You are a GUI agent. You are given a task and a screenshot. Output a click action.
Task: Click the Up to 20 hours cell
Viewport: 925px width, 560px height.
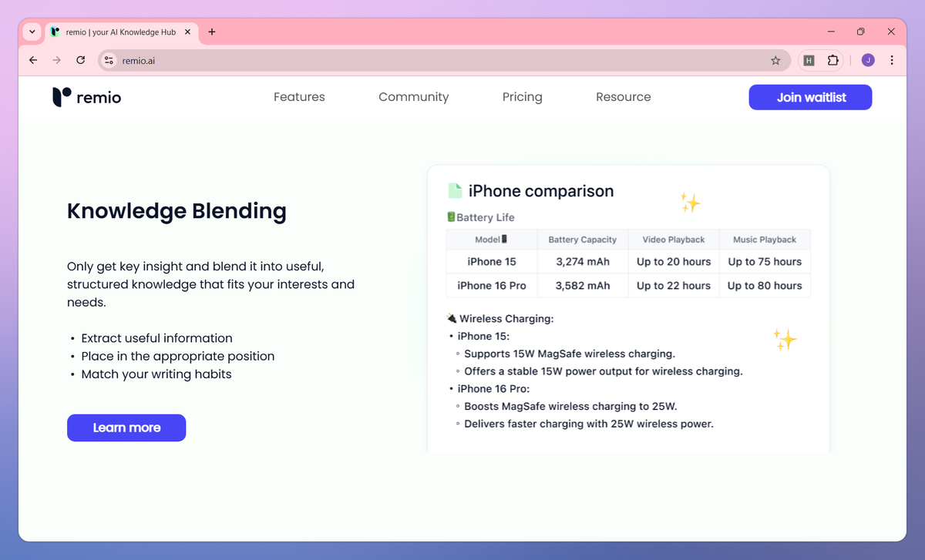[674, 262]
